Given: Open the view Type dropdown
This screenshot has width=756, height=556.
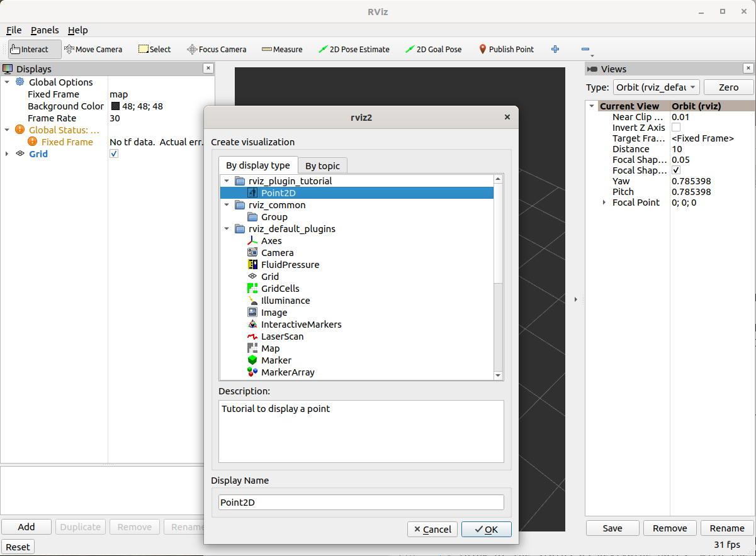Looking at the screenshot, I should (656, 87).
